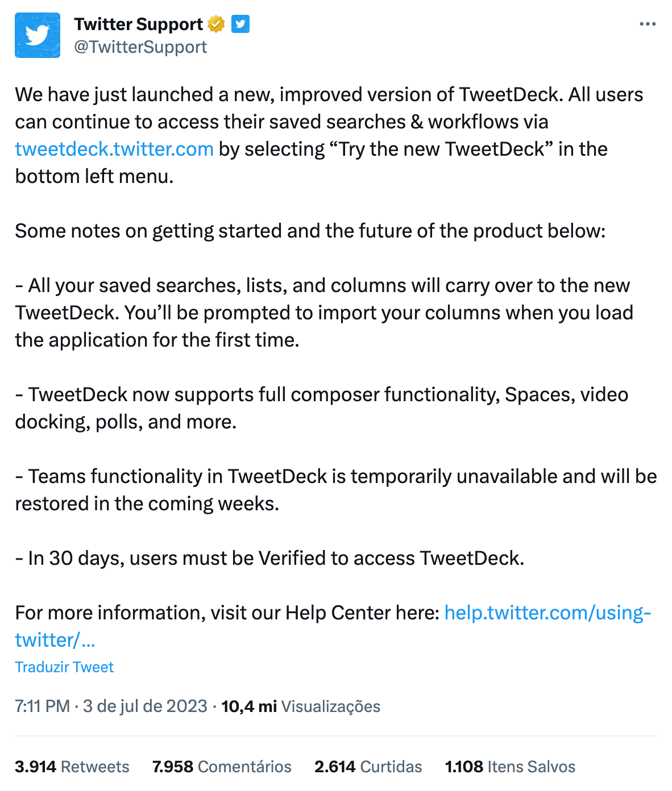Open the @TwitterSupport handle

[140, 47]
